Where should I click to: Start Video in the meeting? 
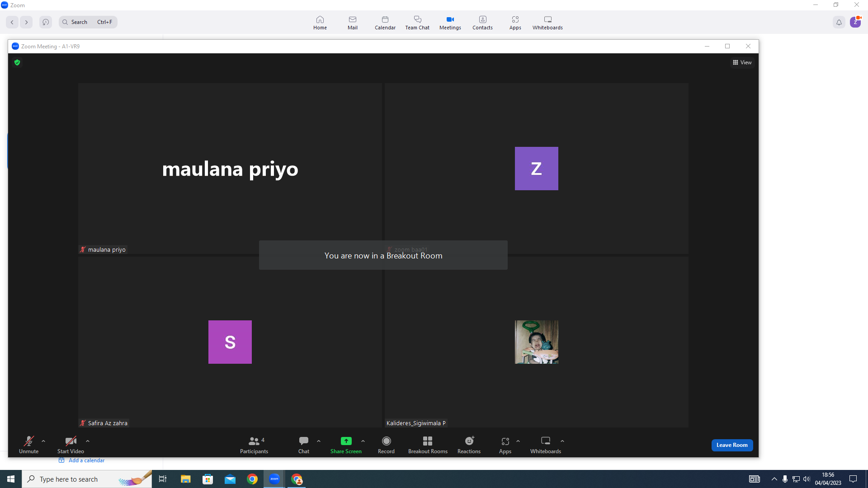(x=71, y=445)
